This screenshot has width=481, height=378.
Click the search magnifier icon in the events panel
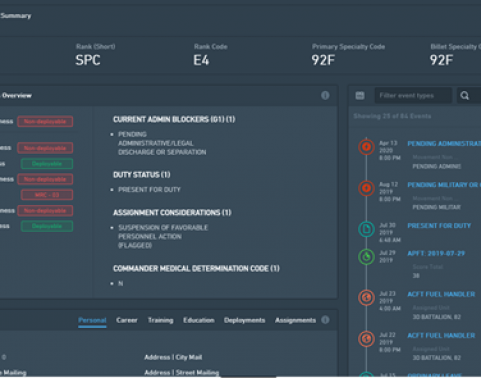coord(465,96)
